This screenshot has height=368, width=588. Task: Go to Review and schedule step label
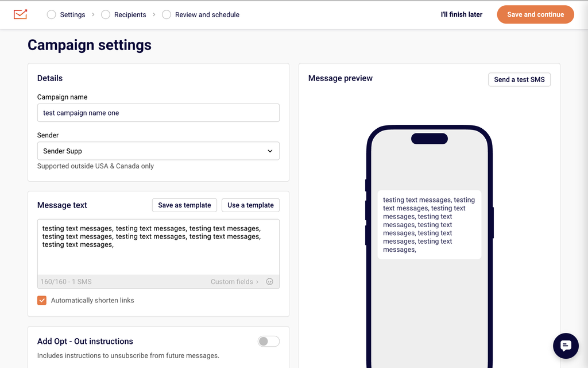click(207, 14)
